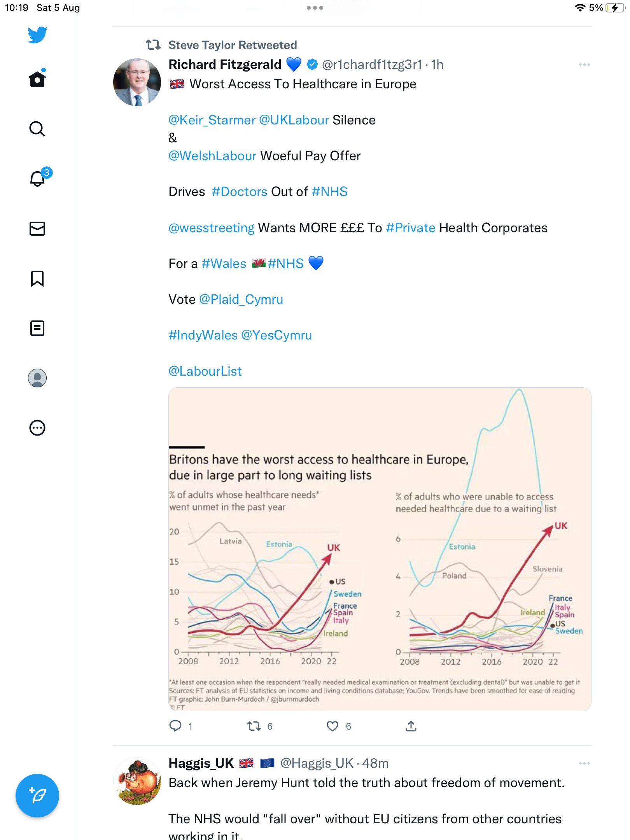Screen dimensions: 630x840
Task: Open Messages envelope icon
Action: (x=37, y=229)
